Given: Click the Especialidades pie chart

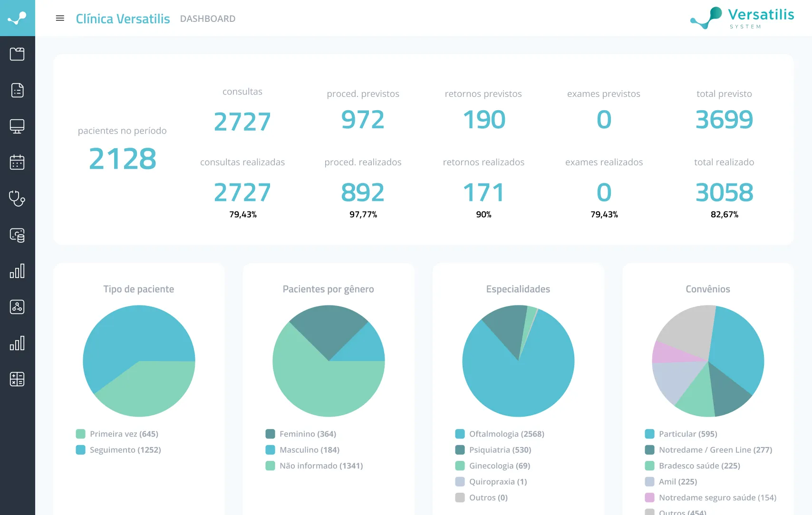Looking at the screenshot, I should (x=518, y=361).
